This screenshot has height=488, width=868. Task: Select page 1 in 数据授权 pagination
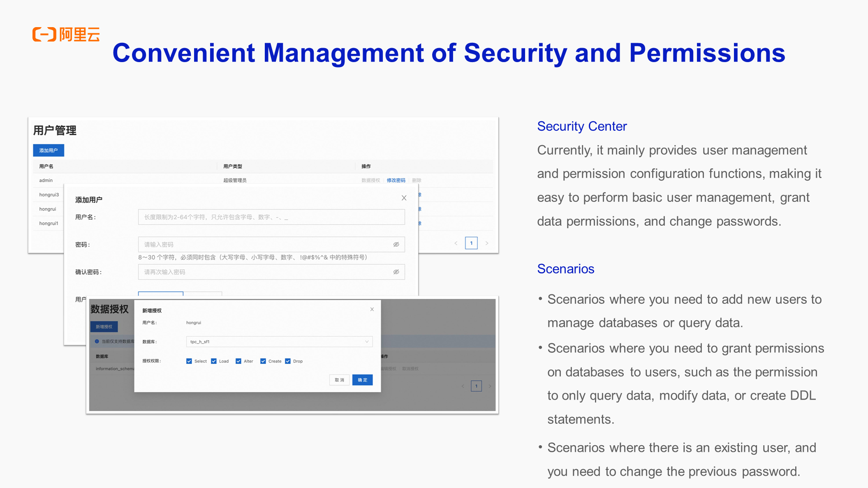(x=476, y=386)
